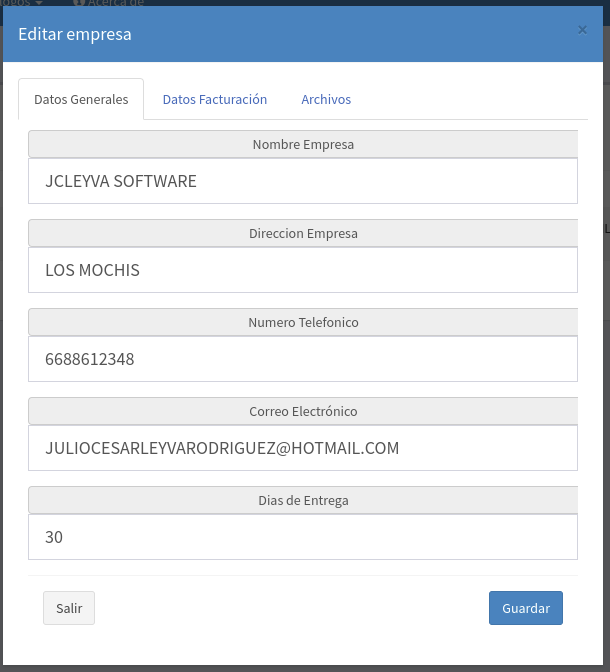Switch to the Datos Generales tab
The width and height of the screenshot is (610, 672).
pyautogui.click(x=81, y=100)
